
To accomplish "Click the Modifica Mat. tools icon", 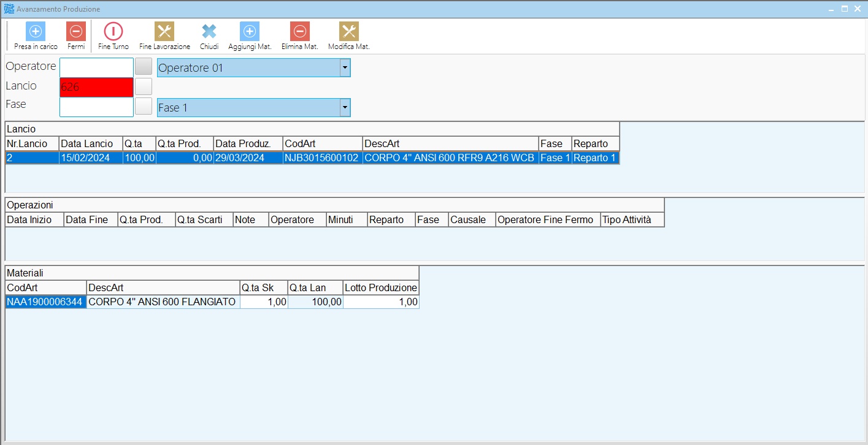I will pyautogui.click(x=348, y=31).
